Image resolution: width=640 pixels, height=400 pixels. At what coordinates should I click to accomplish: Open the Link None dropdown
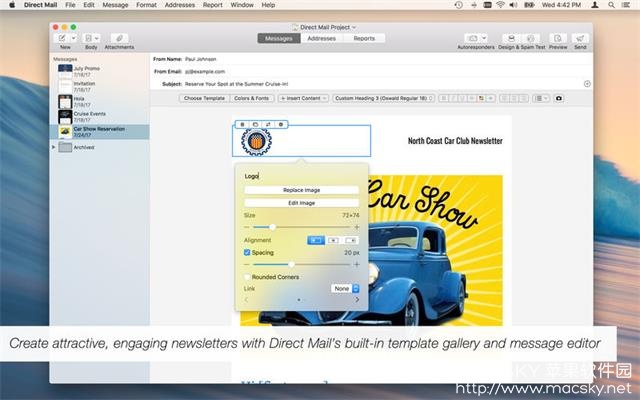click(x=345, y=289)
